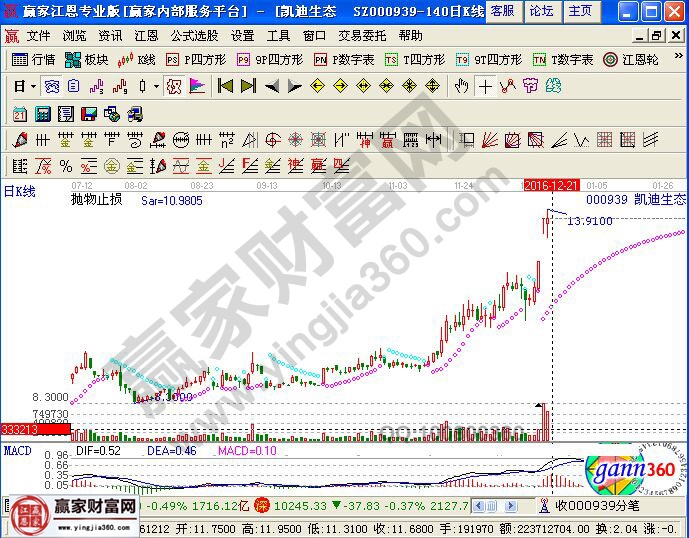Open the 行情 quotes view
The height and width of the screenshot is (538, 689).
[x=34, y=60]
